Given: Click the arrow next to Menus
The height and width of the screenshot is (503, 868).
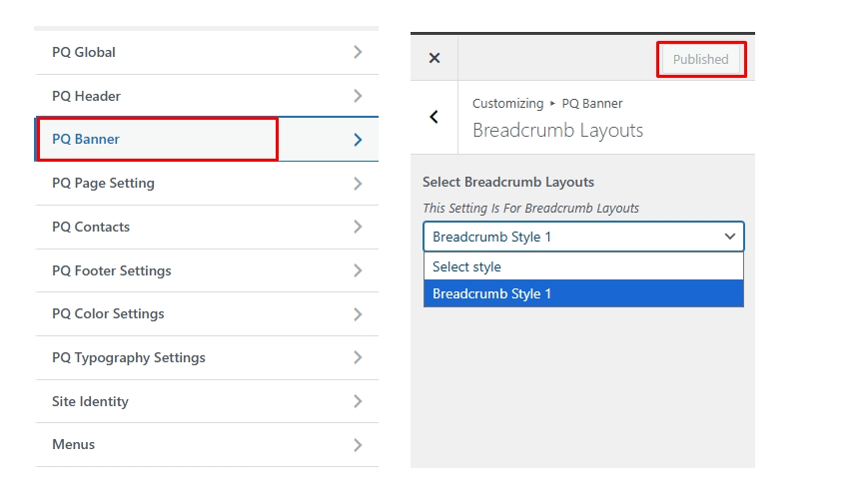Looking at the screenshot, I should tap(358, 444).
